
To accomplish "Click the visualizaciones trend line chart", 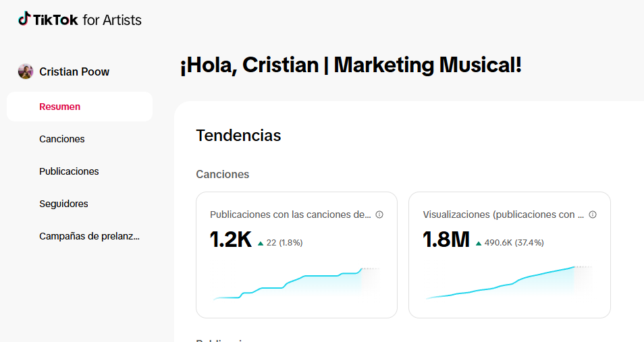I will click(509, 283).
